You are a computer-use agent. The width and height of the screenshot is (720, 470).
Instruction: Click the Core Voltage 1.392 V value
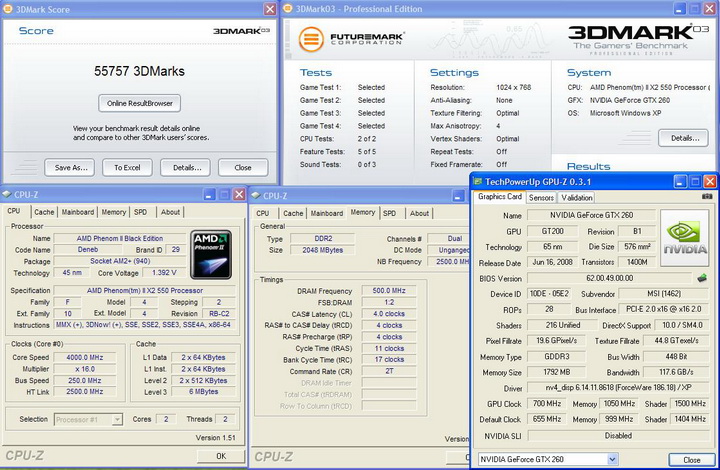pos(164,273)
